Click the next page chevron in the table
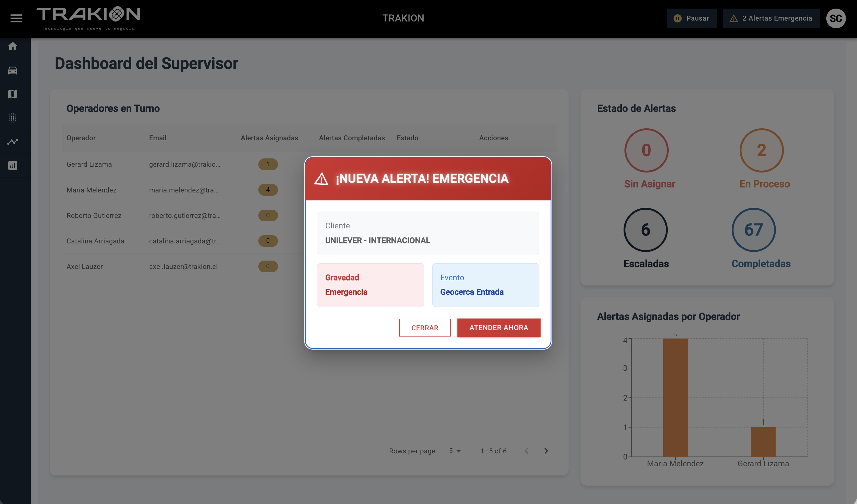The image size is (857, 504). click(546, 451)
